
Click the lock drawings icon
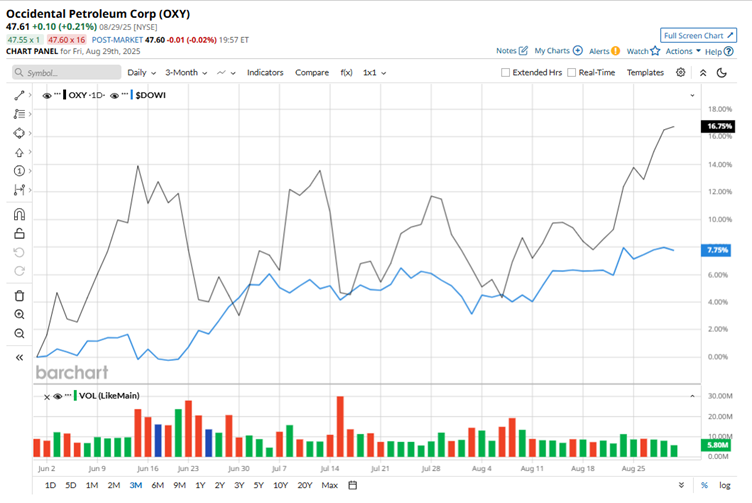19,234
